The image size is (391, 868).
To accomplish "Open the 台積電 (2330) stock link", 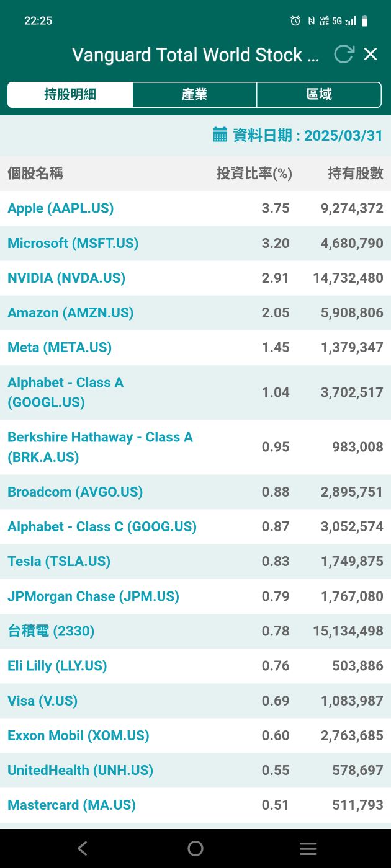I will pyautogui.click(x=51, y=631).
